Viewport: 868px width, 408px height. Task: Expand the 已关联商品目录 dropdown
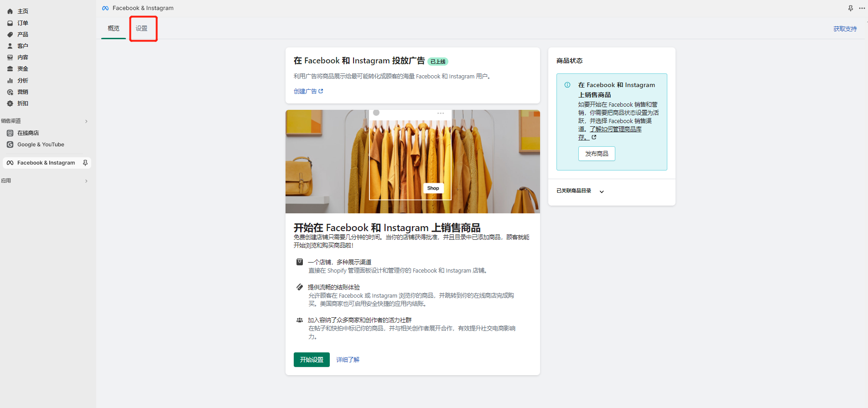602,191
